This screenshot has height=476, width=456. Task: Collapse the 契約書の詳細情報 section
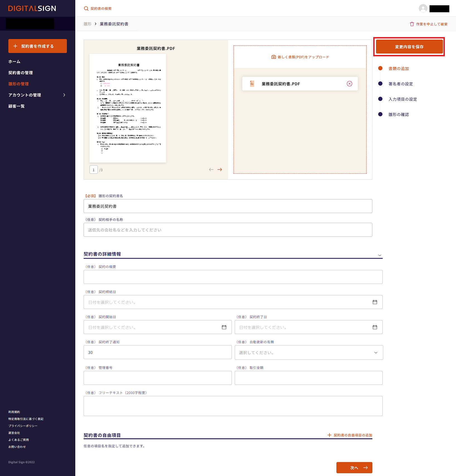coord(379,255)
